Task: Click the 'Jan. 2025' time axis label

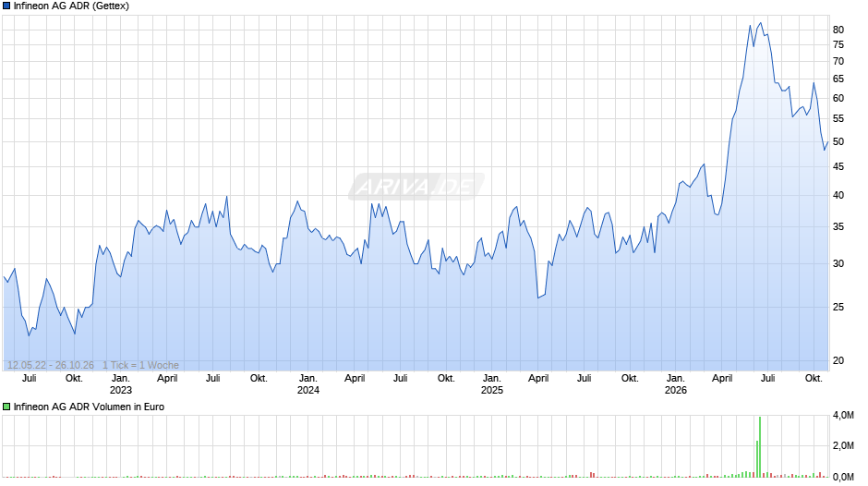Action: tap(491, 384)
